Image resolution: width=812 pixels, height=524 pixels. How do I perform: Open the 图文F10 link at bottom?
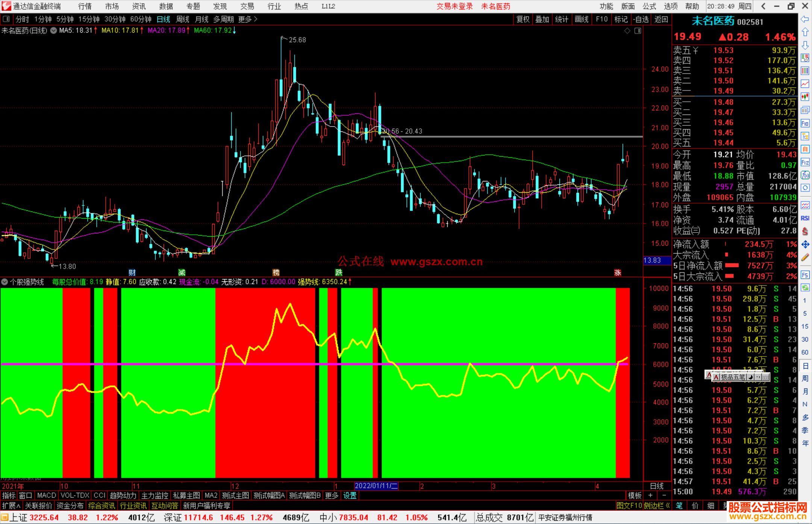[x=629, y=506]
